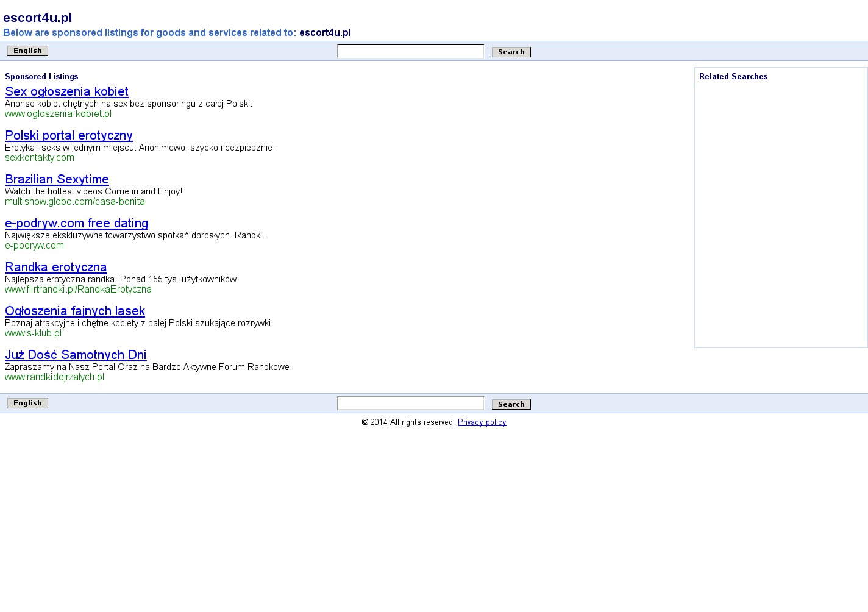This screenshot has width=868, height=612.
Task: Open the 'Randka erotyczna' listing title
Action: pos(55,267)
